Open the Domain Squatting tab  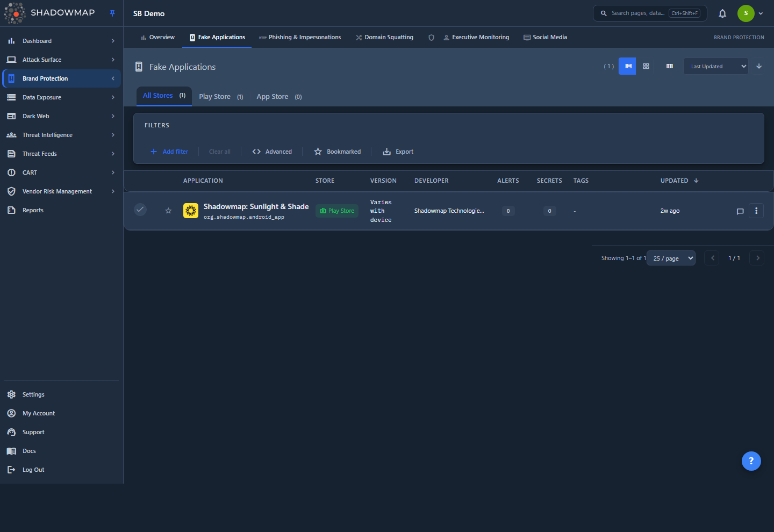[x=384, y=37]
